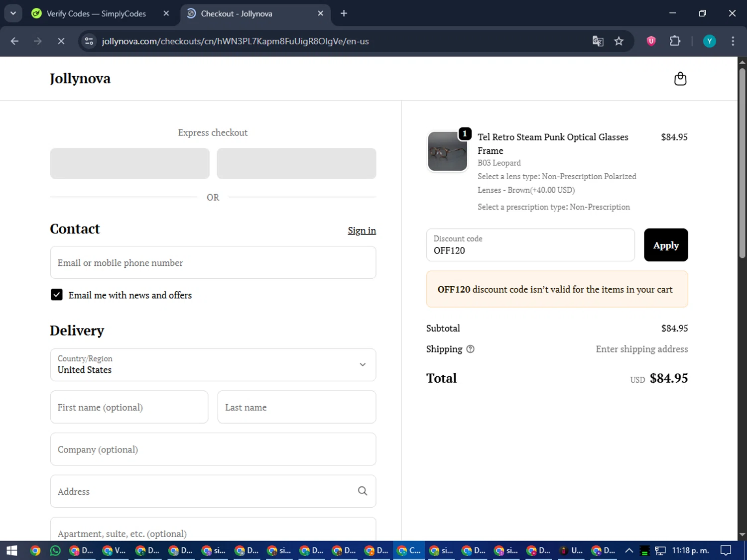
Task: Click the taskbar clock showing 11:18 p. m.
Action: click(690, 551)
